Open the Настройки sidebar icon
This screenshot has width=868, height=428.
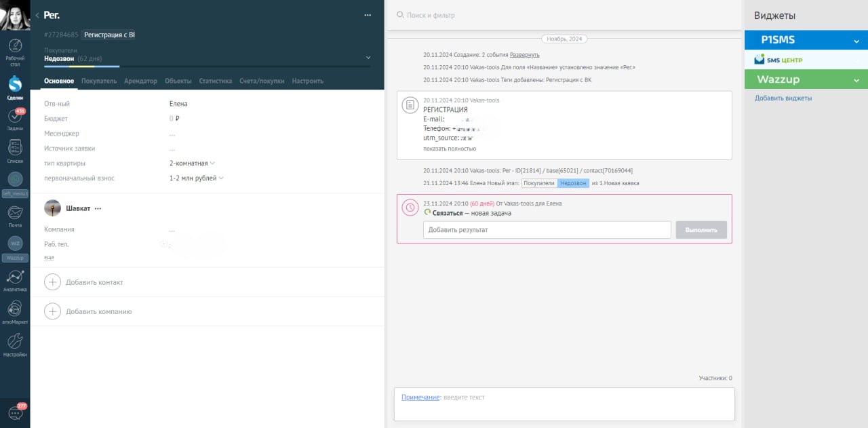15,344
